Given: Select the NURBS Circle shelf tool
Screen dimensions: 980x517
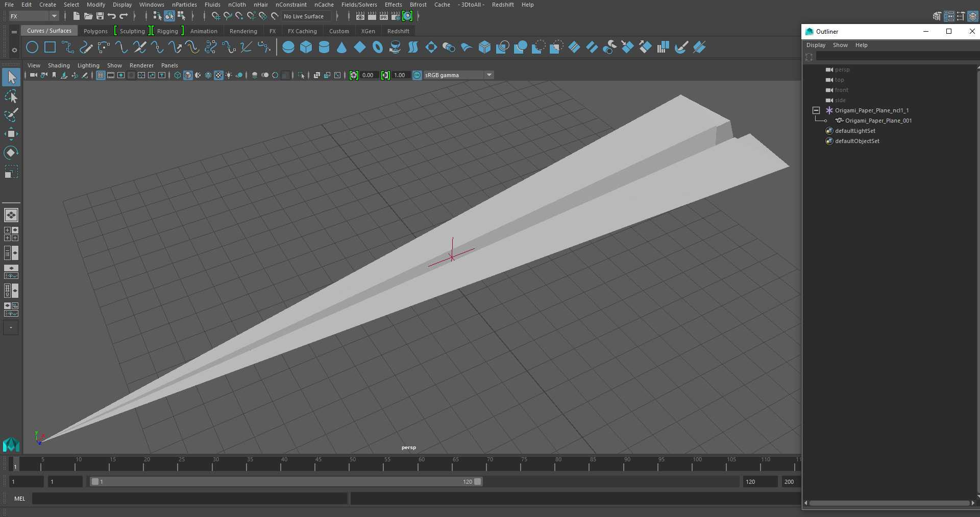Looking at the screenshot, I should coord(32,48).
